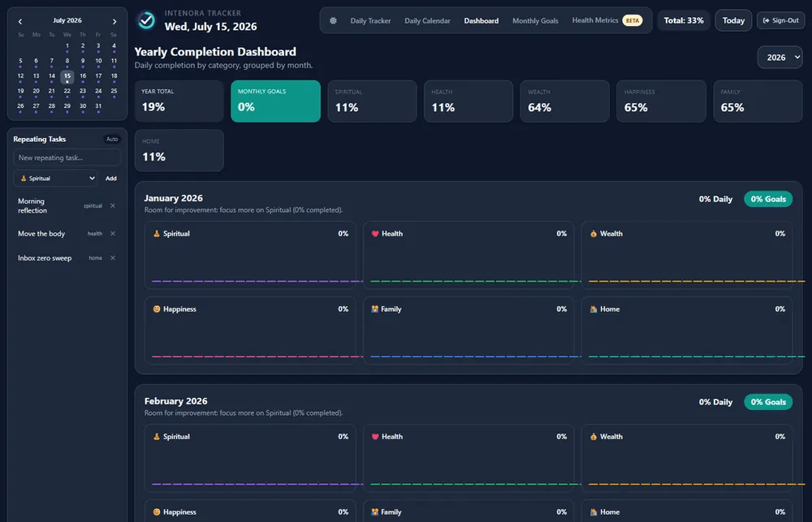Click the Today button
Viewport: 812px width, 522px height.
(x=733, y=21)
